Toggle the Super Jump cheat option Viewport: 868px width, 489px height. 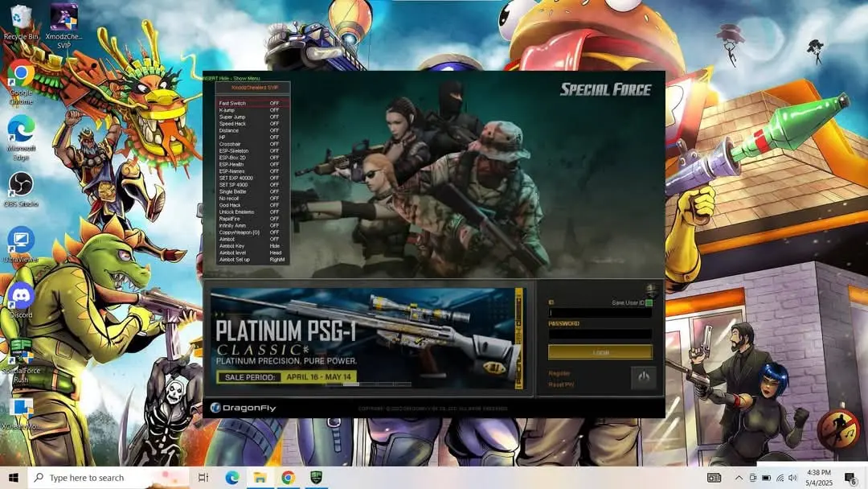[252, 117]
